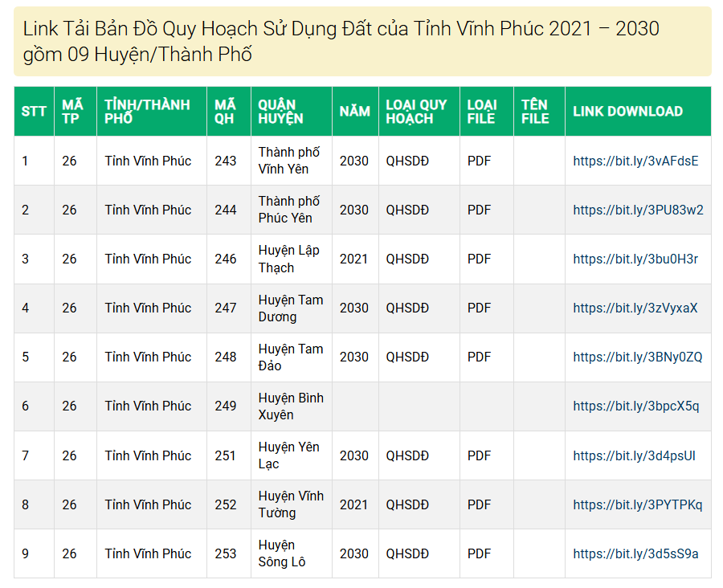Open link https://bit.ly/3PU83w2 for Phúc Yên
This screenshot has width=723, height=588.
pos(637,210)
